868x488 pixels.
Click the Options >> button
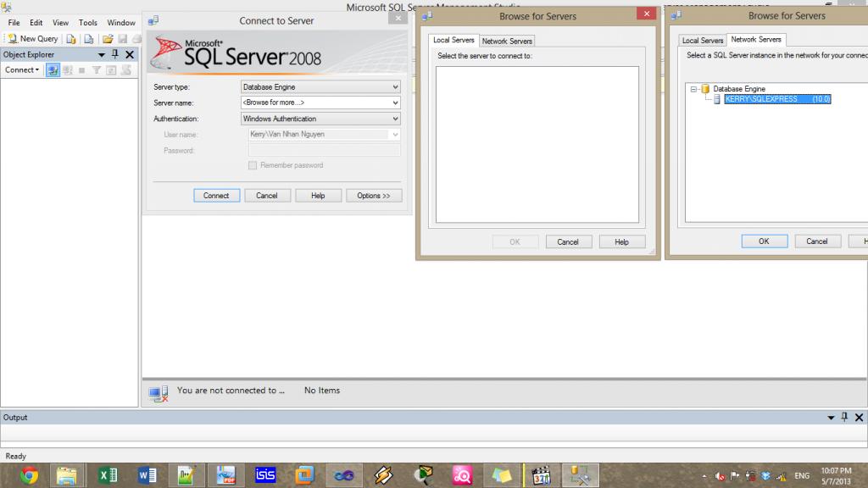coord(374,196)
